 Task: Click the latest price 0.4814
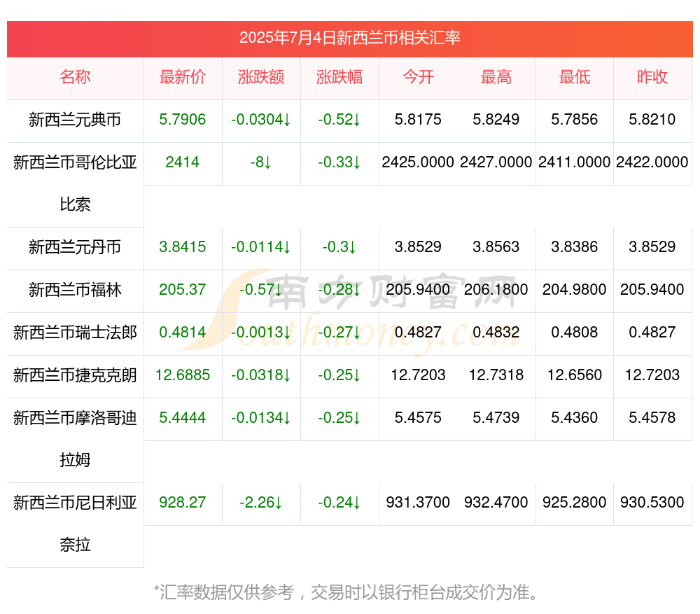(183, 333)
